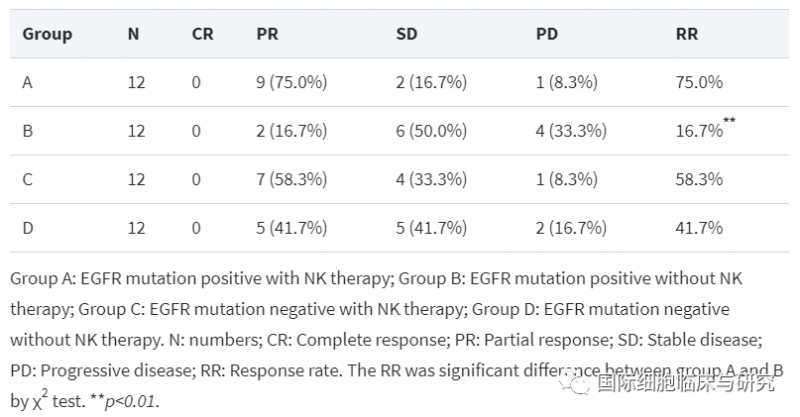
Task: Click the 4 (33.3%) PD cell in row B
Action: [571, 131]
